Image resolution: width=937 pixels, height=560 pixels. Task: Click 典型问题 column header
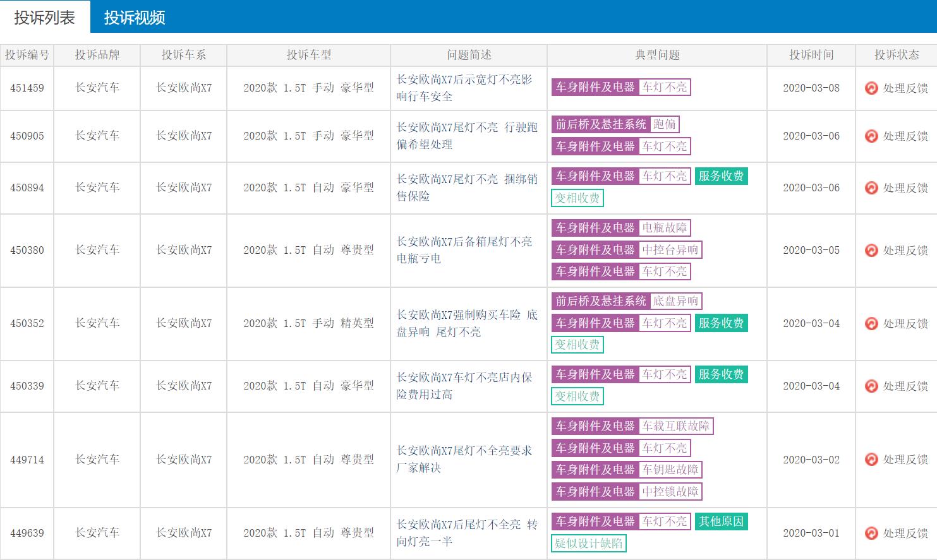[x=657, y=55]
